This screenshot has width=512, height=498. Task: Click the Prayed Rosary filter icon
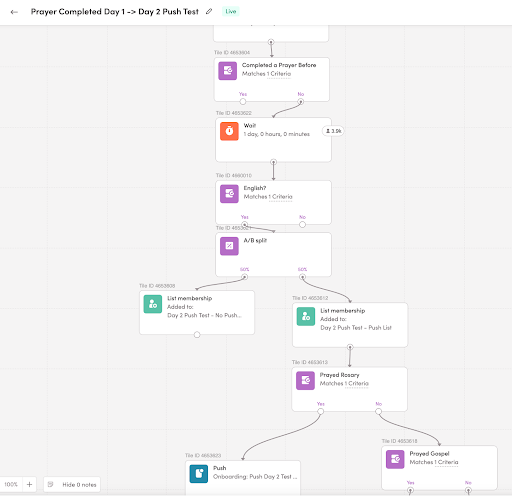click(x=305, y=380)
